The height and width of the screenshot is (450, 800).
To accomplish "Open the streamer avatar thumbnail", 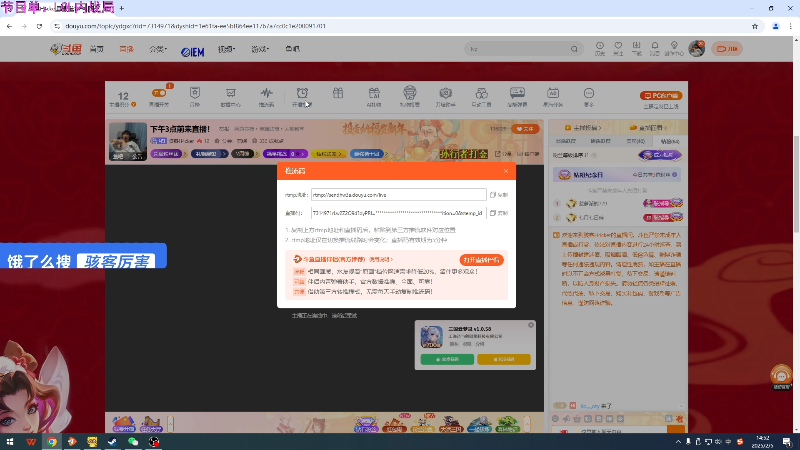I will tap(128, 141).
